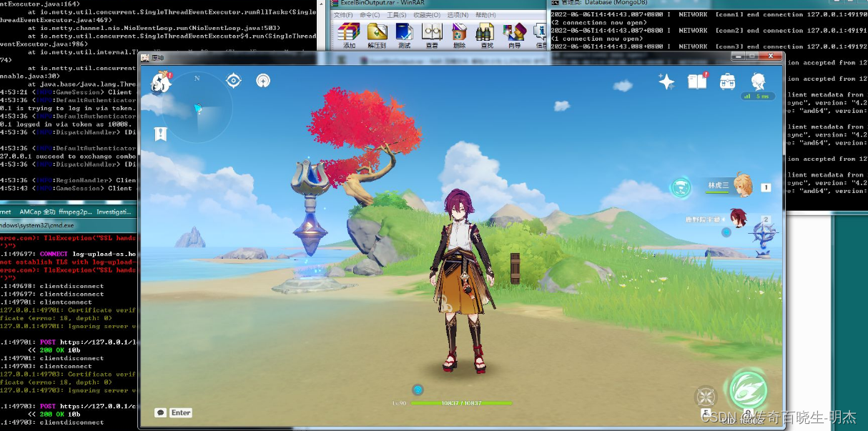Click the number 1 party slot badge

pos(766,188)
